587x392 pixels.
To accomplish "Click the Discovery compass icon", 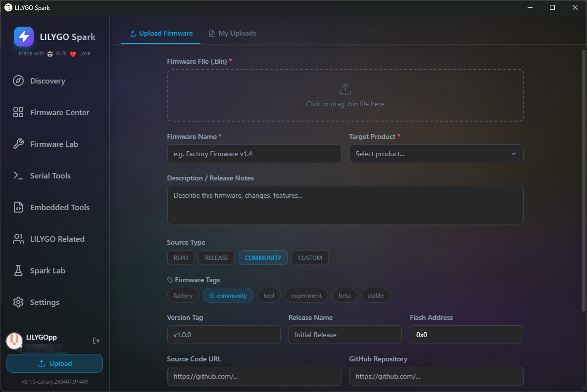I will pyautogui.click(x=18, y=81).
